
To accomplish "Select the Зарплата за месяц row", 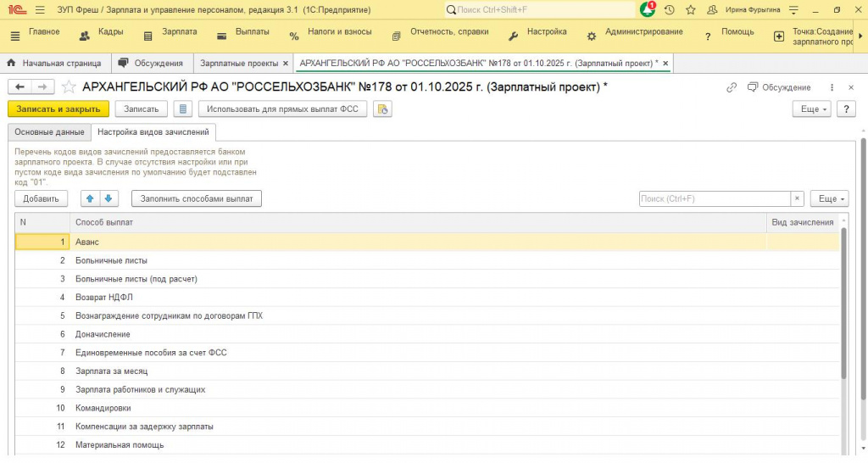I will pos(427,371).
